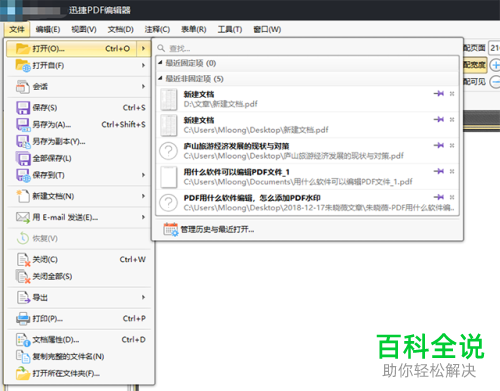
Task: Click the 打开所在文件夹(F) folder icon
Action: (x=23, y=373)
